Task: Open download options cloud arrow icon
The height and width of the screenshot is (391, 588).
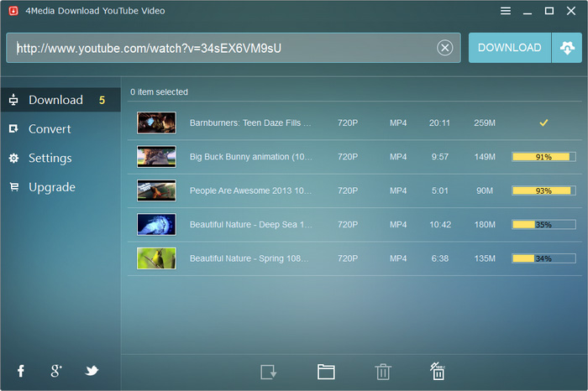Action: 567,48
